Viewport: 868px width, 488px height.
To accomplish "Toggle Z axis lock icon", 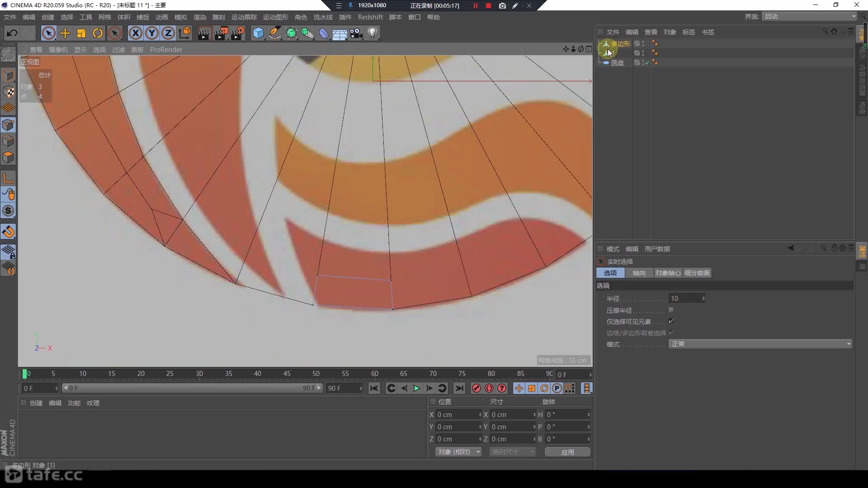I will (x=168, y=33).
